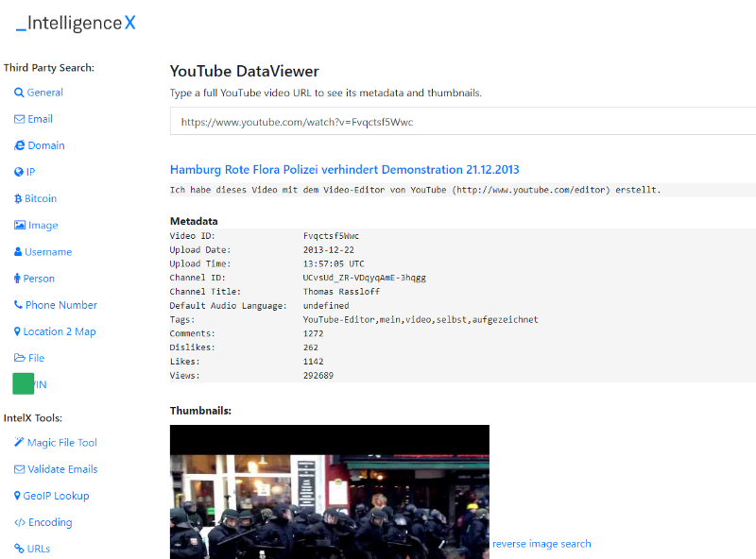756x559 pixels.
Task: Select the audio language value undefined
Action: (x=326, y=306)
